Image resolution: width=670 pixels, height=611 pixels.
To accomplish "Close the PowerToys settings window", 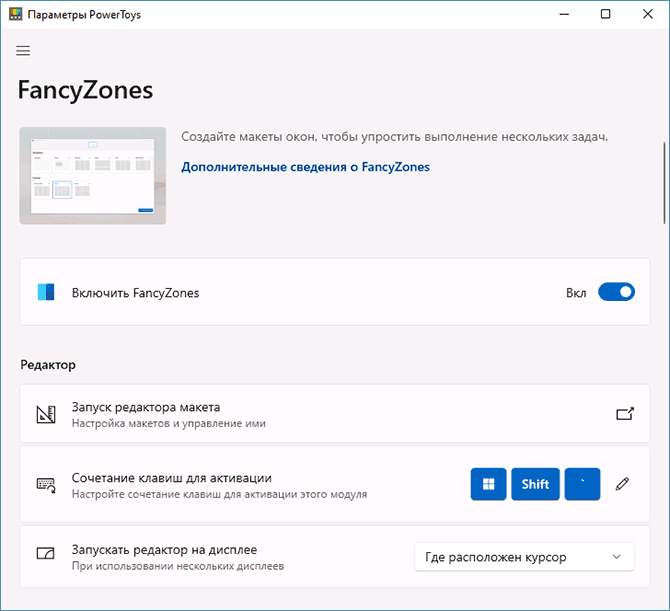I will point(648,14).
